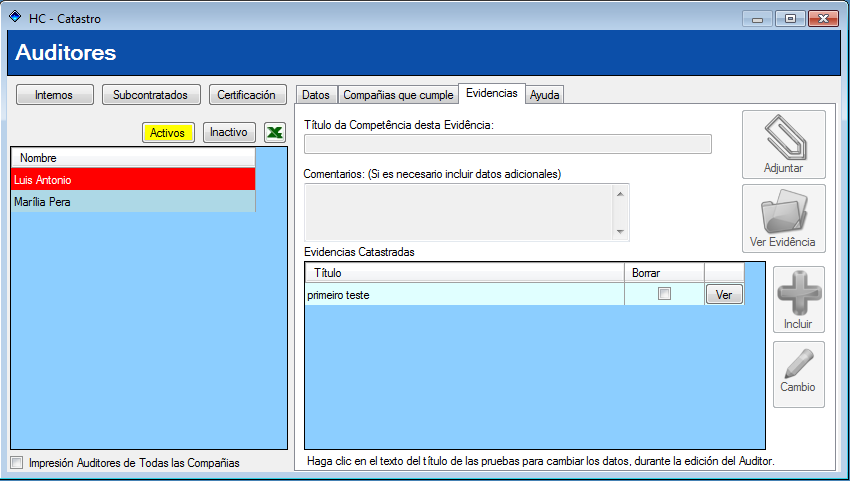Toggle the Activos filter button
This screenshot has height=481, width=850.
[x=168, y=132]
